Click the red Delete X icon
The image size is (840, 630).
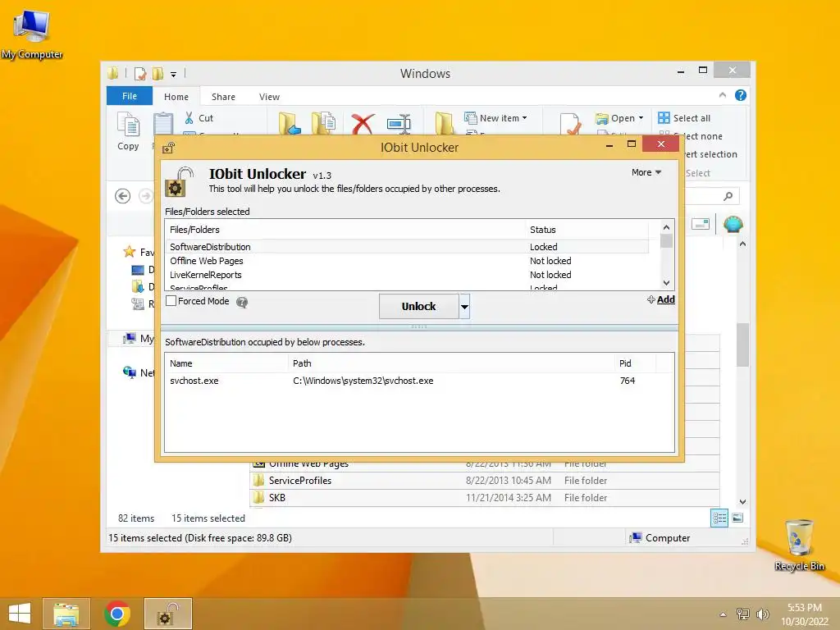[363, 125]
